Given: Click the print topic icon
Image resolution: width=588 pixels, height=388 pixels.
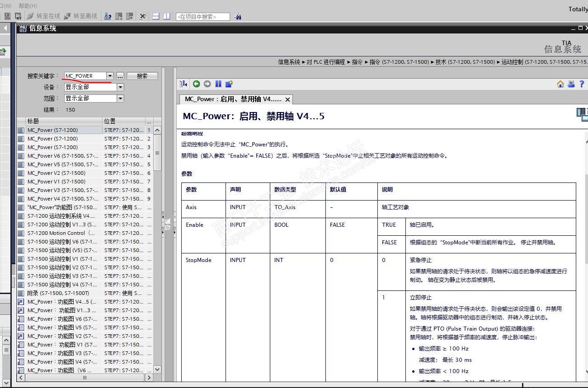Looking at the screenshot, I should 571,84.
